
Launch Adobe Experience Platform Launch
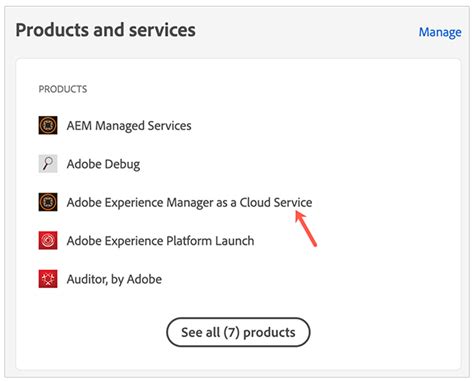click(x=160, y=241)
